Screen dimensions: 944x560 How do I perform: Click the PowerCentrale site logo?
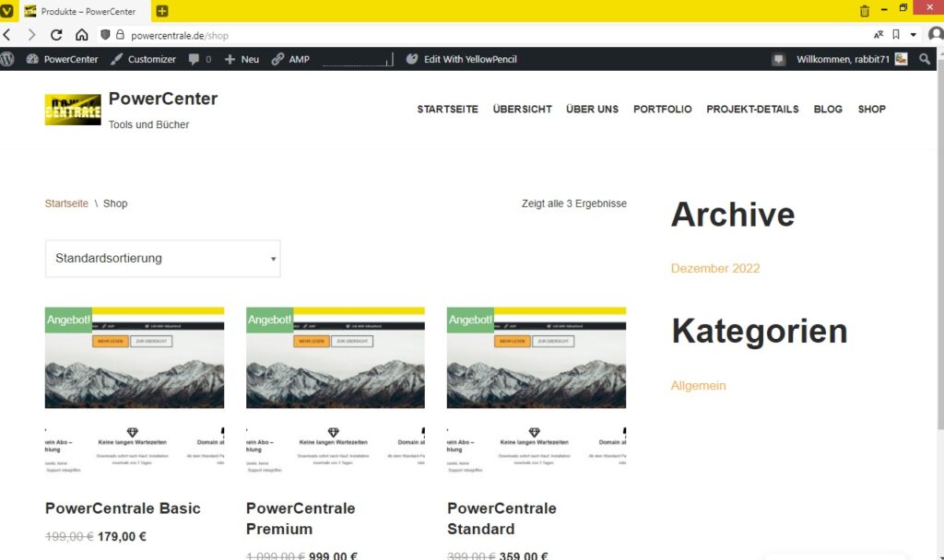click(73, 110)
